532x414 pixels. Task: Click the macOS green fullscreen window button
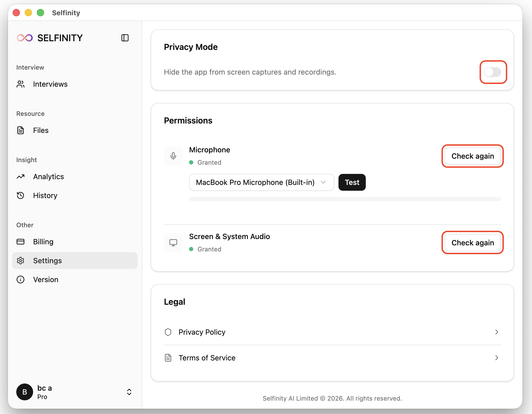[40, 13]
